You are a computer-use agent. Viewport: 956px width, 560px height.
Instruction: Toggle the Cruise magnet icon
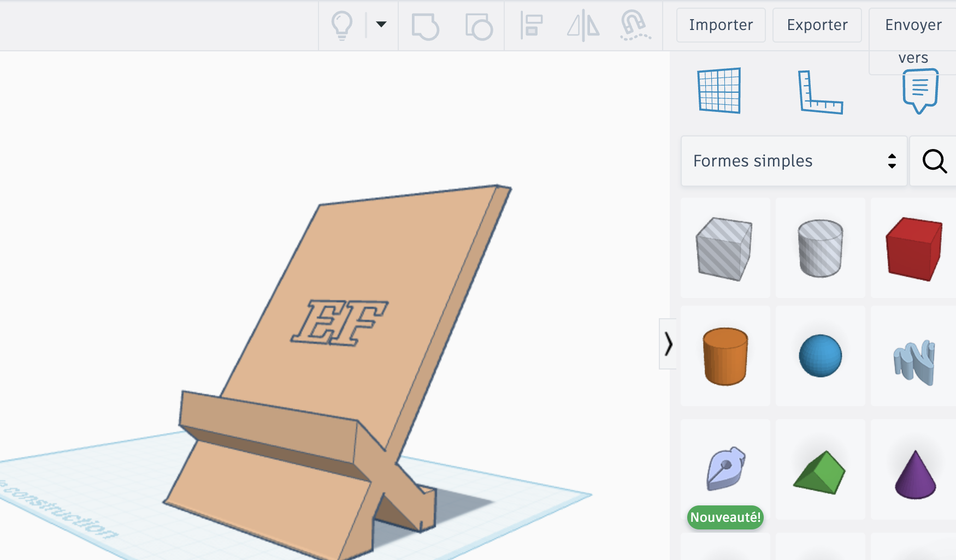pyautogui.click(x=635, y=26)
